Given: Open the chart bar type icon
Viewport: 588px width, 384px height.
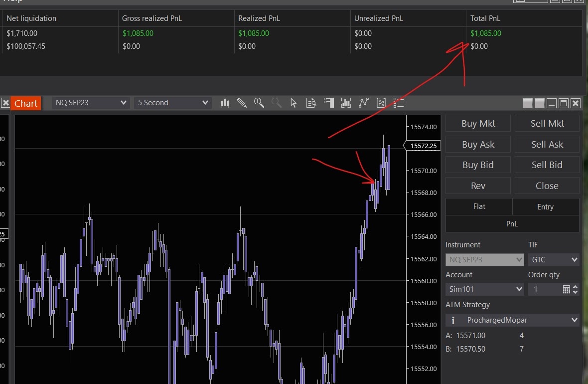Looking at the screenshot, I should (225, 103).
